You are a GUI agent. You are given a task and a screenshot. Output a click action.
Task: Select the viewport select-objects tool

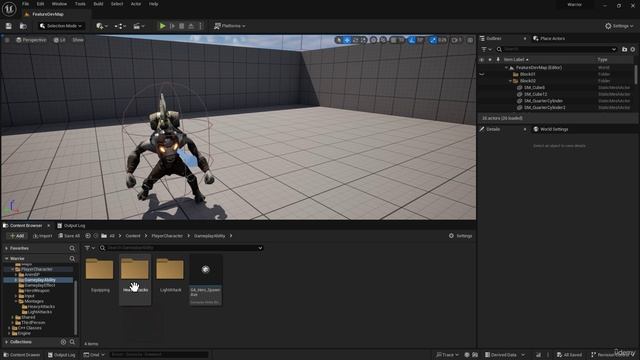click(338, 40)
